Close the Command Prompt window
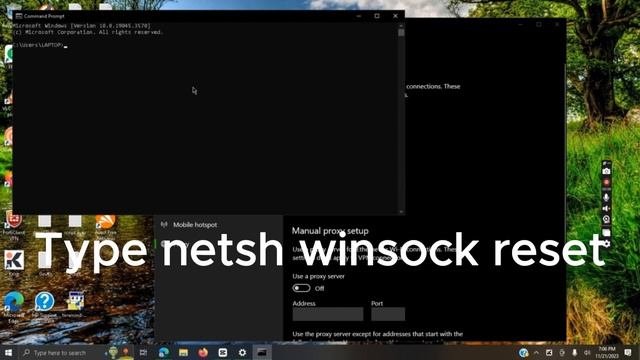Viewport: 640px width, 360px height. (x=395, y=16)
